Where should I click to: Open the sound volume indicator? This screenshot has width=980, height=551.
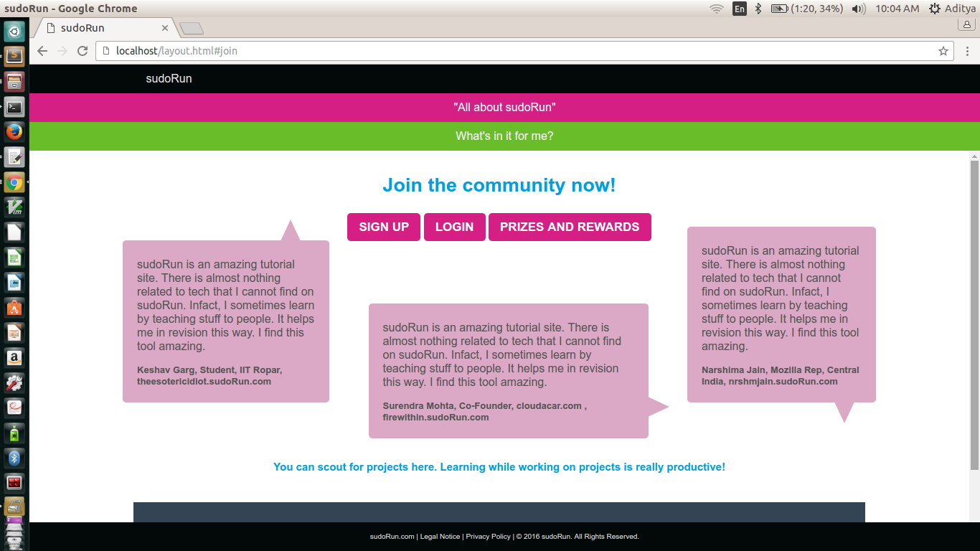[x=858, y=9]
